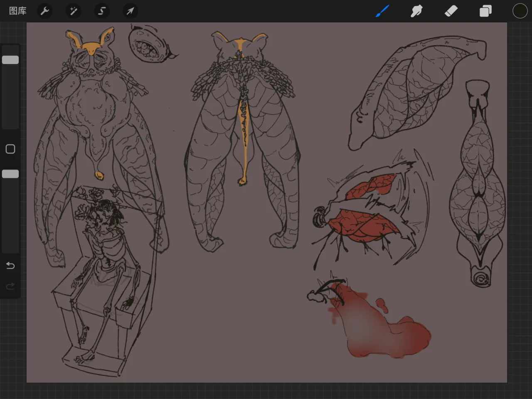Click the brush size slider handle
Screen dimensions: 532x399
pos(10,60)
